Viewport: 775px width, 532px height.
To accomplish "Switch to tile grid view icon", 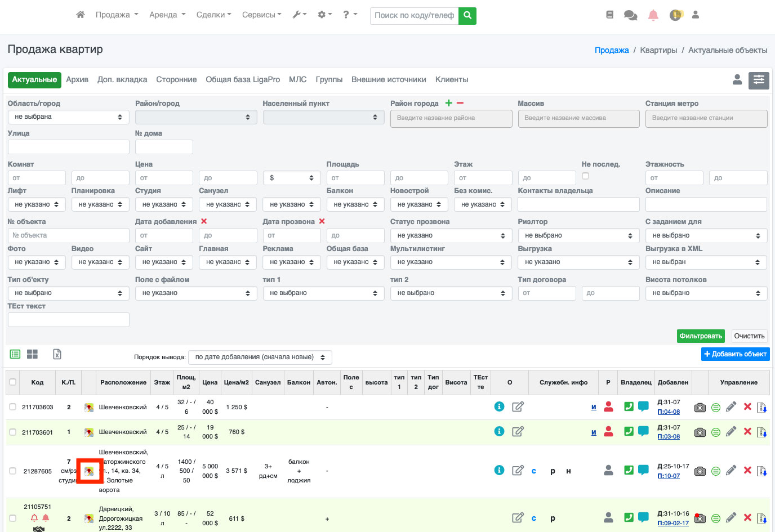I will [33, 354].
